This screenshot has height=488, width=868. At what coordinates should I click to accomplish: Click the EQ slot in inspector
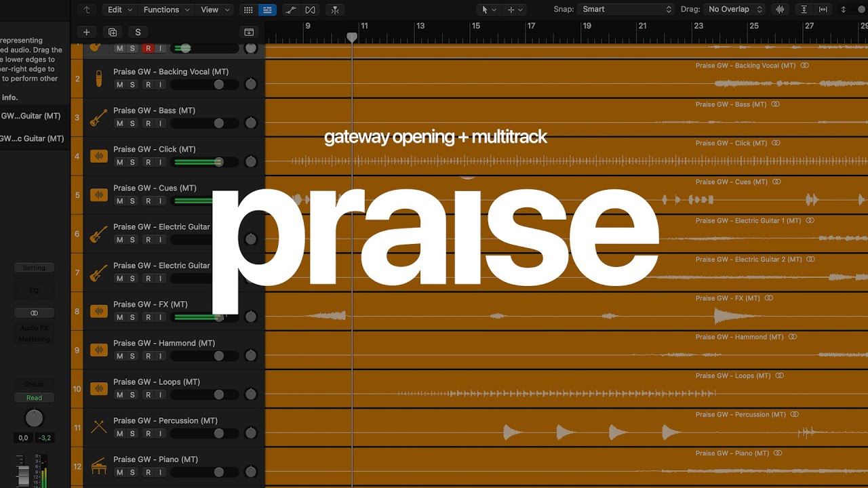coord(34,291)
